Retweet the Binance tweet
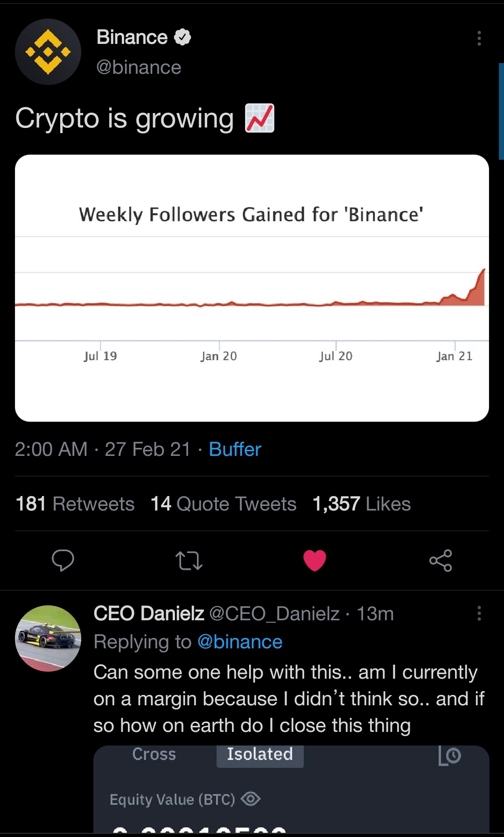The image size is (504, 837). (189, 560)
